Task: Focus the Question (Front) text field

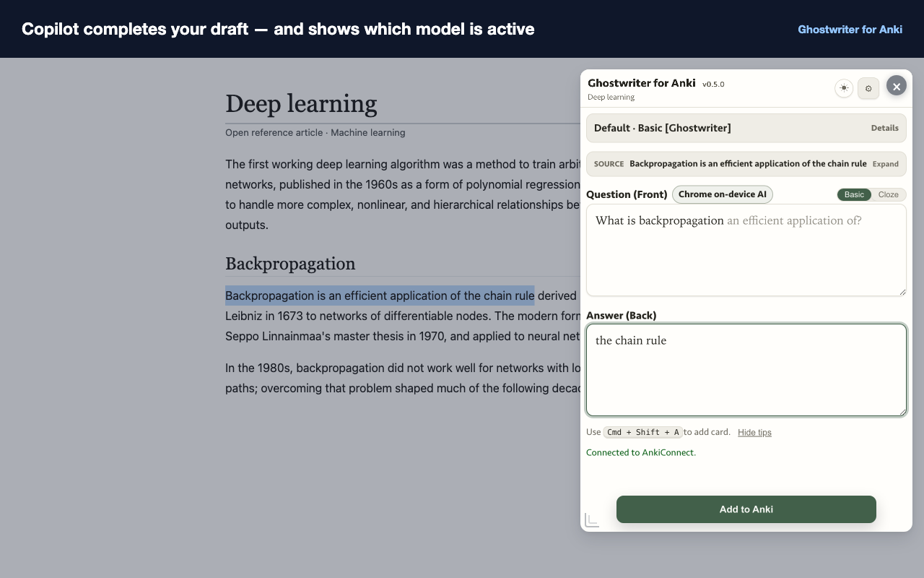Action: click(746, 250)
